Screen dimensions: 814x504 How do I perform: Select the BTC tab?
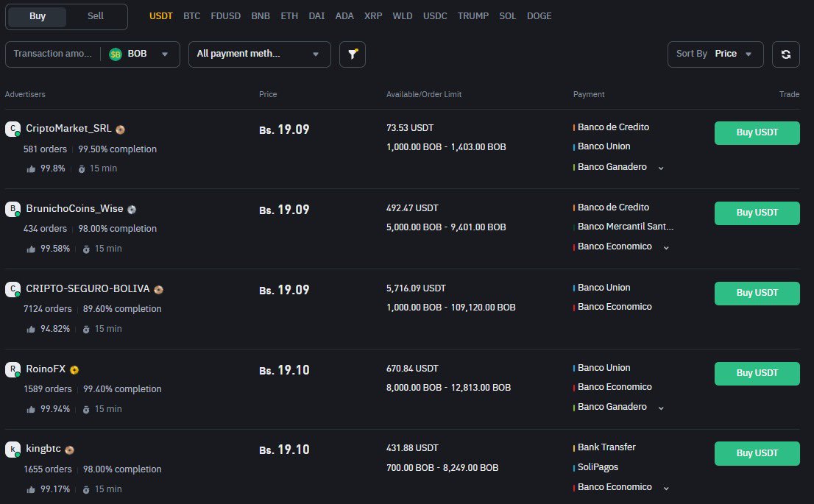(x=191, y=16)
